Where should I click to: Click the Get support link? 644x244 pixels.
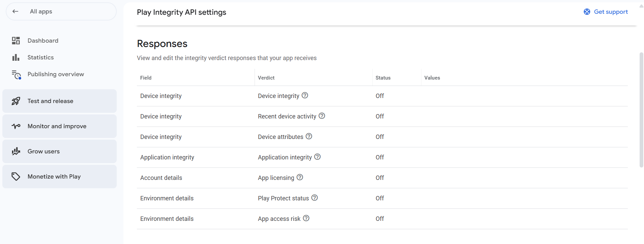(611, 12)
